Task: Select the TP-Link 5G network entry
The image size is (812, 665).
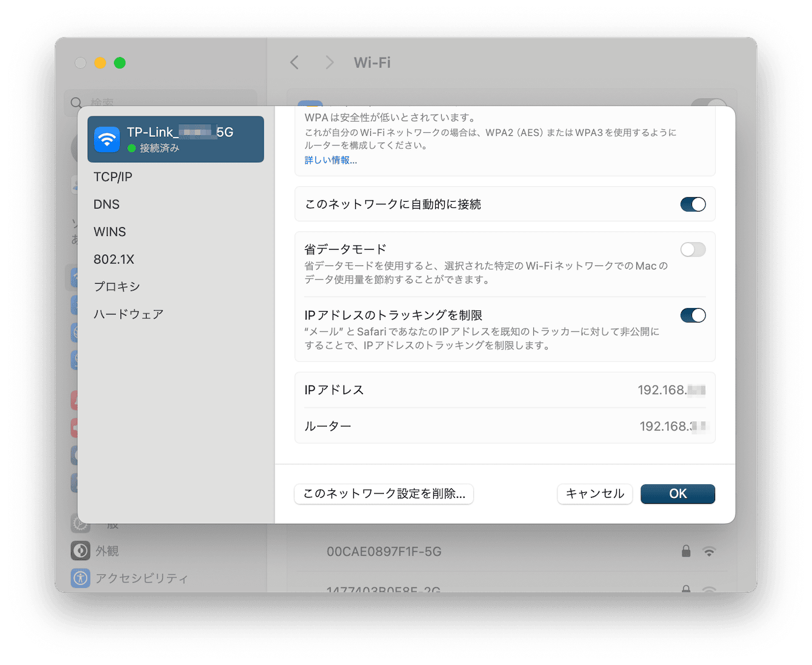Action: pyautogui.click(x=176, y=139)
